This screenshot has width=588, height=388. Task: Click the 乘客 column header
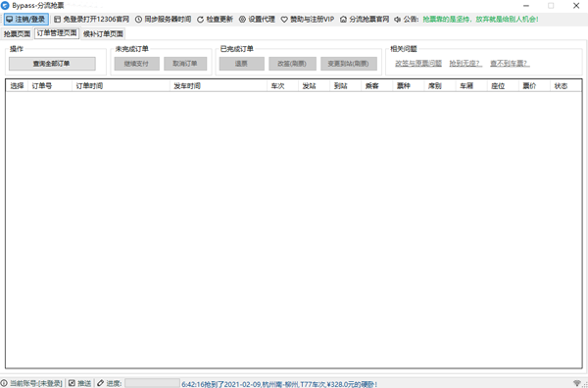click(377, 86)
